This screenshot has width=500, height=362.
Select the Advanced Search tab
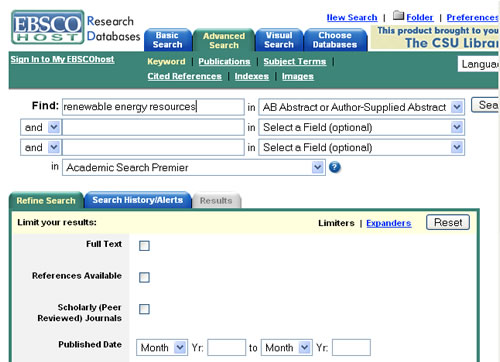click(x=224, y=41)
